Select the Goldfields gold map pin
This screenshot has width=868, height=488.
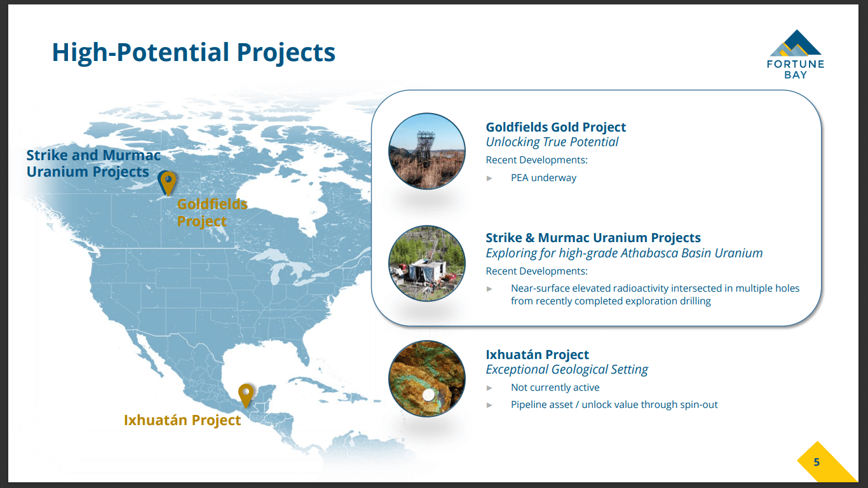(x=168, y=184)
